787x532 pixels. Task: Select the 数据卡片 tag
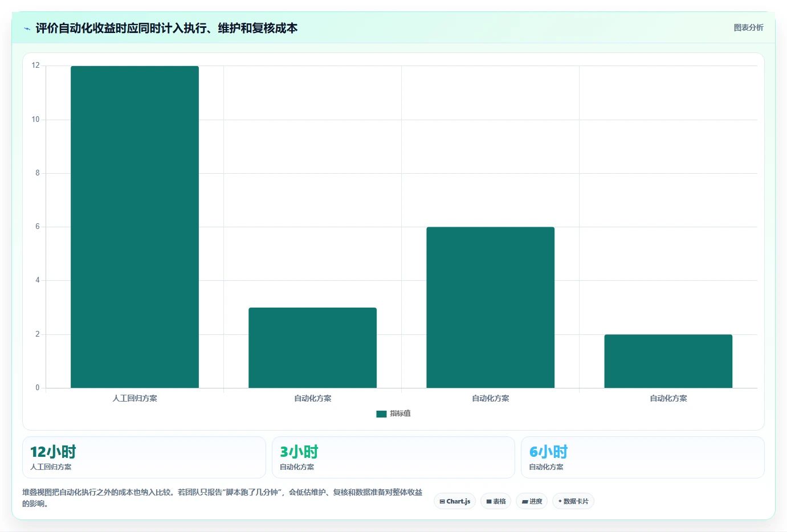(573, 501)
